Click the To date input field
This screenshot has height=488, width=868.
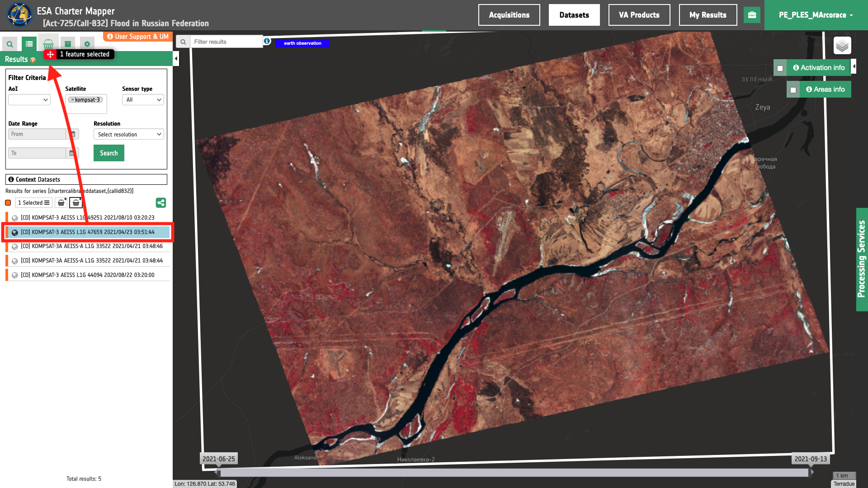point(37,153)
